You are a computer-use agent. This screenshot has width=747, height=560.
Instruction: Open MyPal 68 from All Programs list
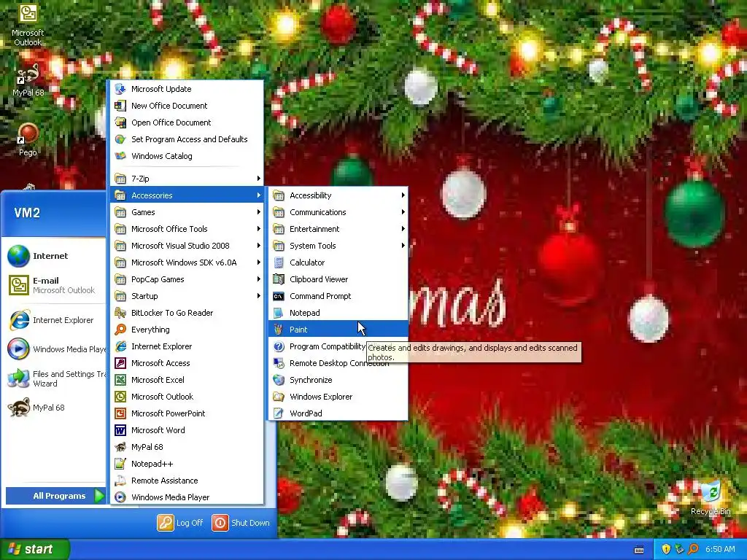tap(187, 447)
